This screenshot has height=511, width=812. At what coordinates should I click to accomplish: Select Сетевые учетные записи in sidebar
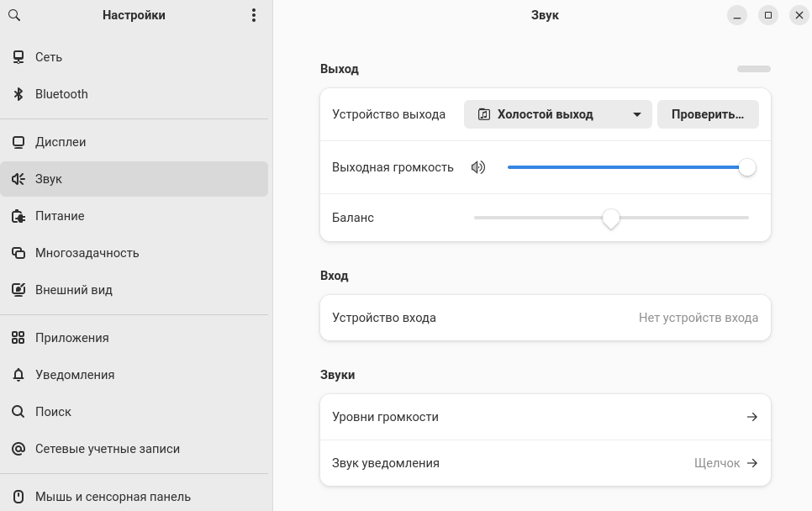(x=107, y=449)
